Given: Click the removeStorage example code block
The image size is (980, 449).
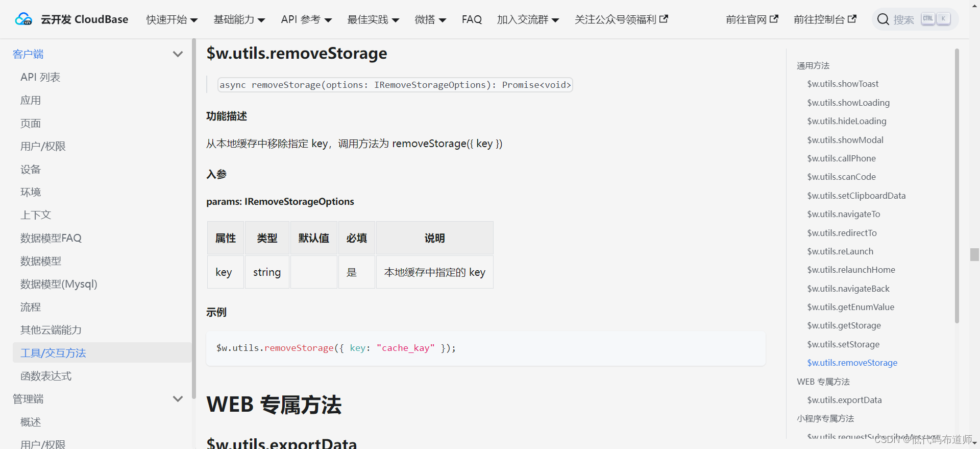Looking at the screenshot, I should point(485,348).
